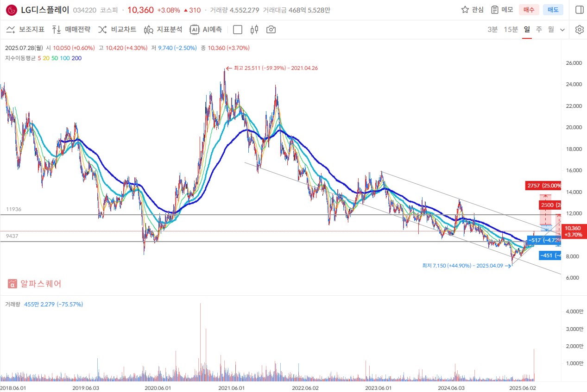The height and width of the screenshot is (392, 587).
Task: Click the LG Display company logo icon
Action: tap(12, 10)
